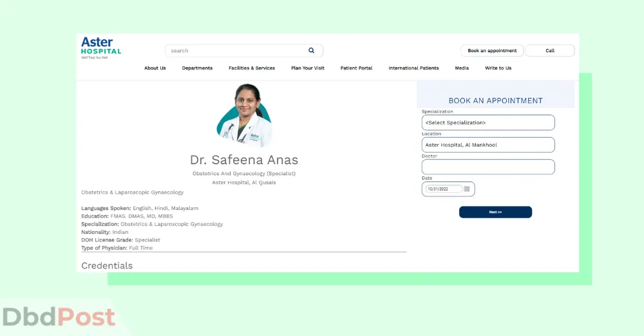Open the empty Doctor dropdown
644x336 pixels.
pos(488,167)
